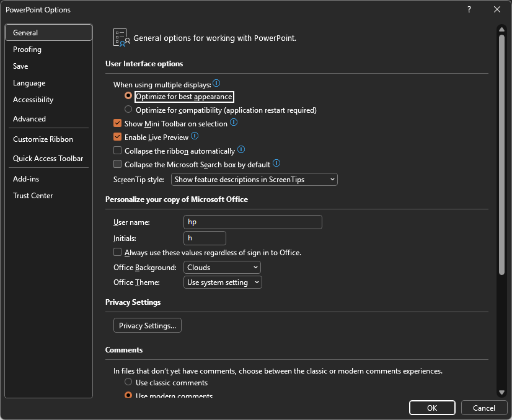Open Customize Ribbon page

(x=48, y=139)
